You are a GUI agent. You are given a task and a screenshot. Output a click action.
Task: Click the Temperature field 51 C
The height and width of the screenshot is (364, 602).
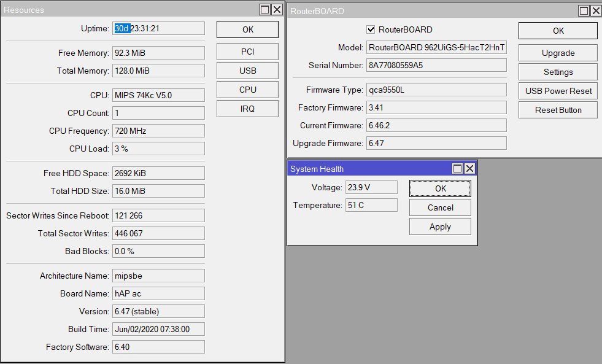372,205
